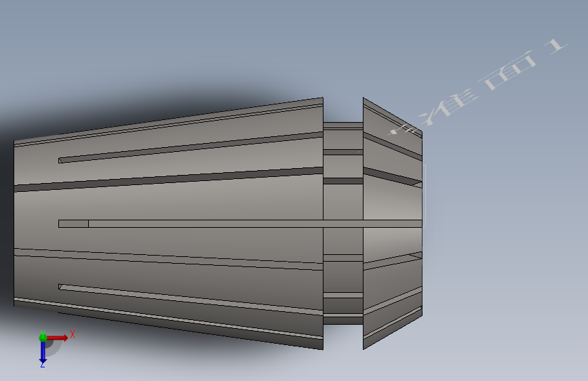Select the 基准面1 reference plane label
Image resolution: width=588 pixels, height=381 pixels.
click(x=478, y=87)
